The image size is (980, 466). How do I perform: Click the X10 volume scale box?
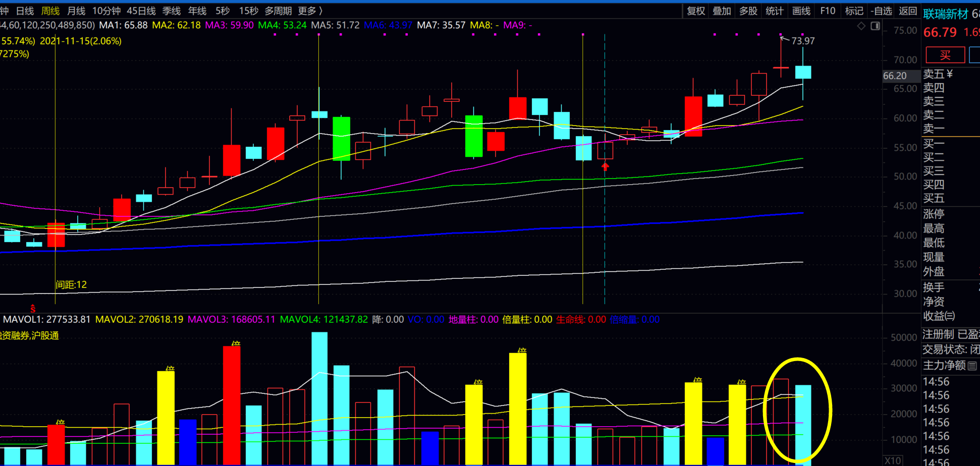[x=893, y=460]
